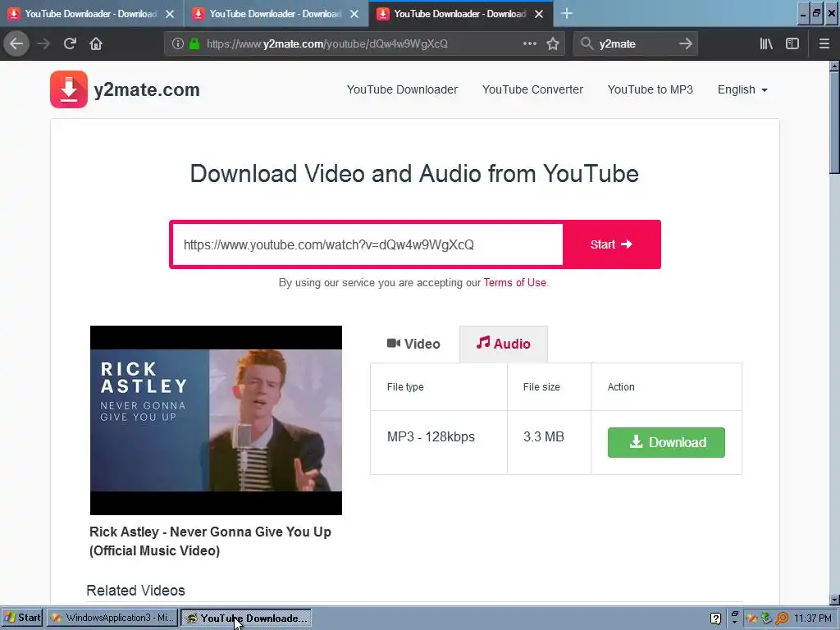Click the YouTube Downloader taskbar button
The width and height of the screenshot is (840, 630).
pyautogui.click(x=246, y=619)
